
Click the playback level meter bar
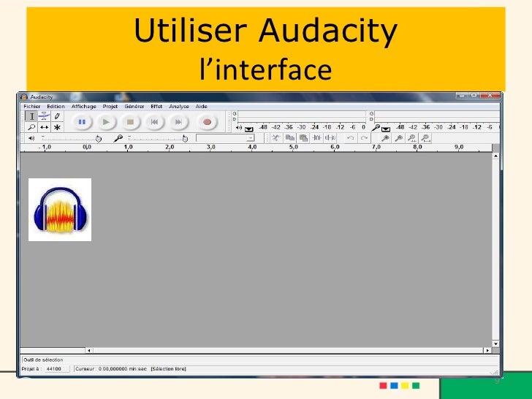302,116
